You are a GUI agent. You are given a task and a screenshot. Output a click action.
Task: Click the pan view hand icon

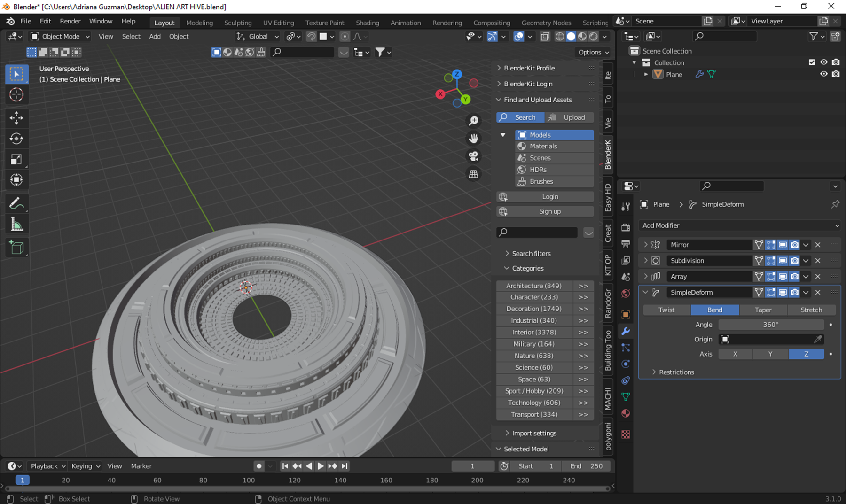point(473,139)
